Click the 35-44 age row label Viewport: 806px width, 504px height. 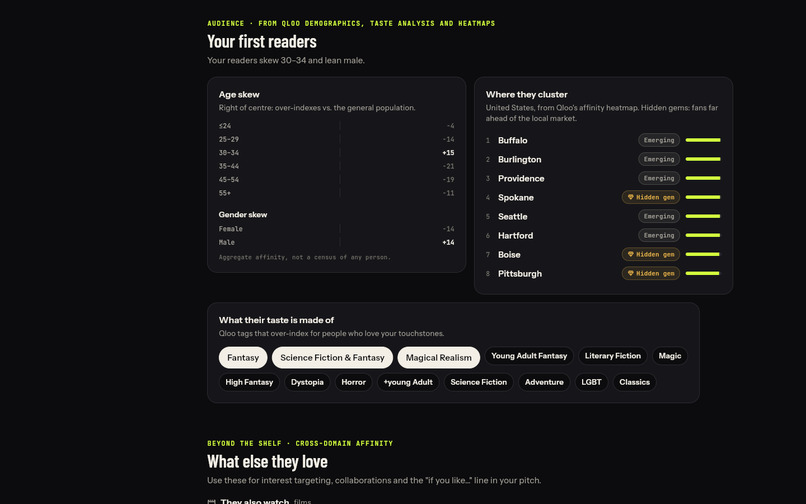[229, 166]
